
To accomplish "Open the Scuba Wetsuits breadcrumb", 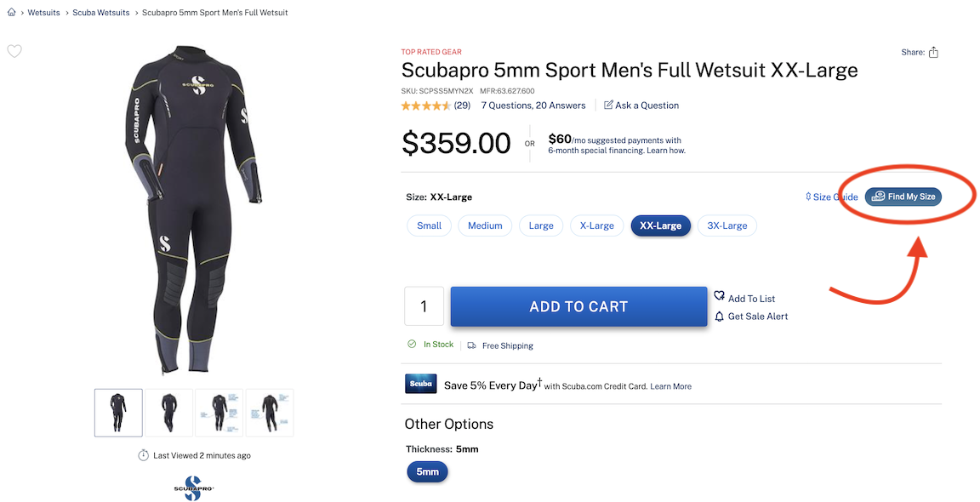I will pos(100,12).
